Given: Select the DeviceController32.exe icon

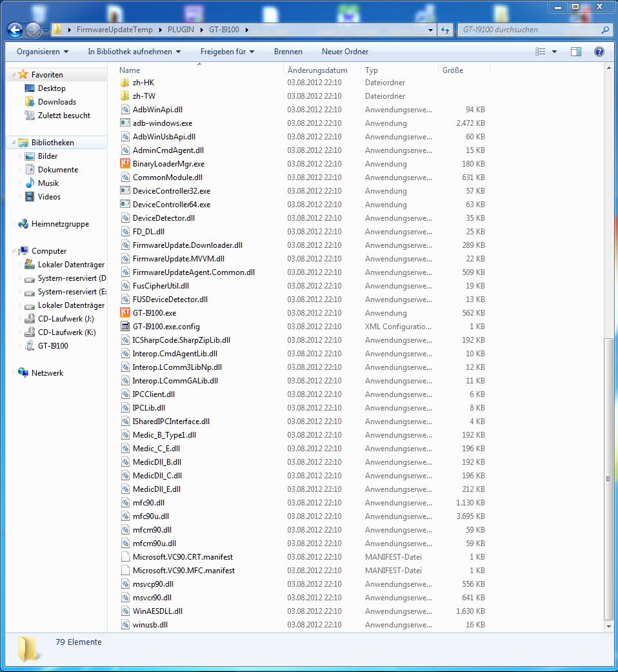Looking at the screenshot, I should pos(125,190).
